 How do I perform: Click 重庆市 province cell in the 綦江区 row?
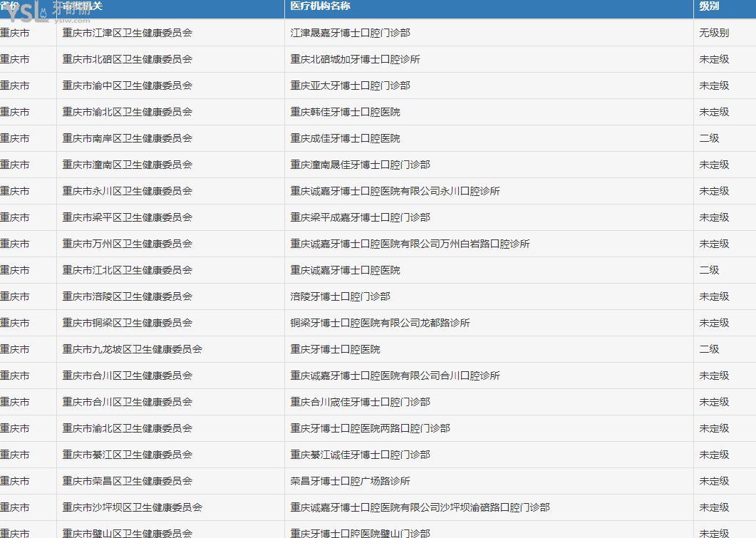tap(14, 455)
